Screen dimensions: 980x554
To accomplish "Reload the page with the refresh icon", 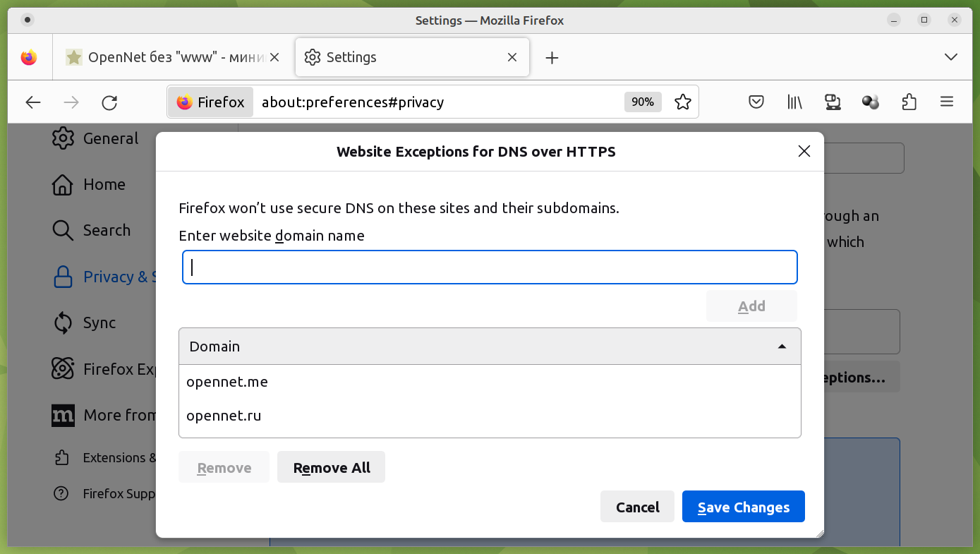I will click(109, 102).
